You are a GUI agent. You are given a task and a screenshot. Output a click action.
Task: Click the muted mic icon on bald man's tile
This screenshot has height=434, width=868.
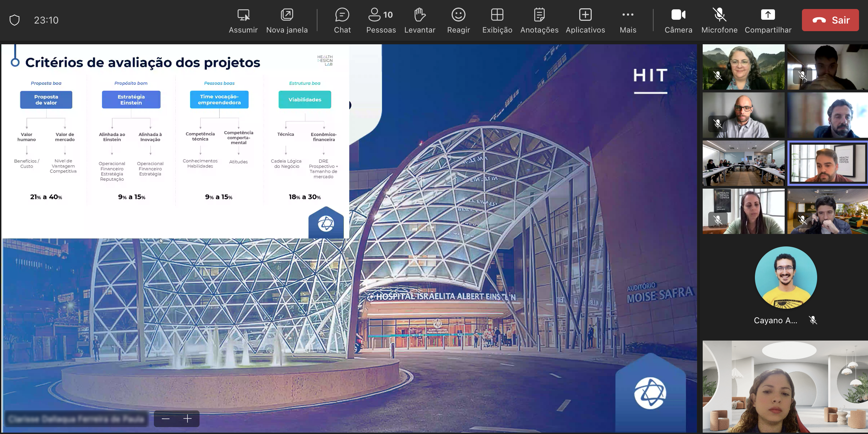pos(718,124)
